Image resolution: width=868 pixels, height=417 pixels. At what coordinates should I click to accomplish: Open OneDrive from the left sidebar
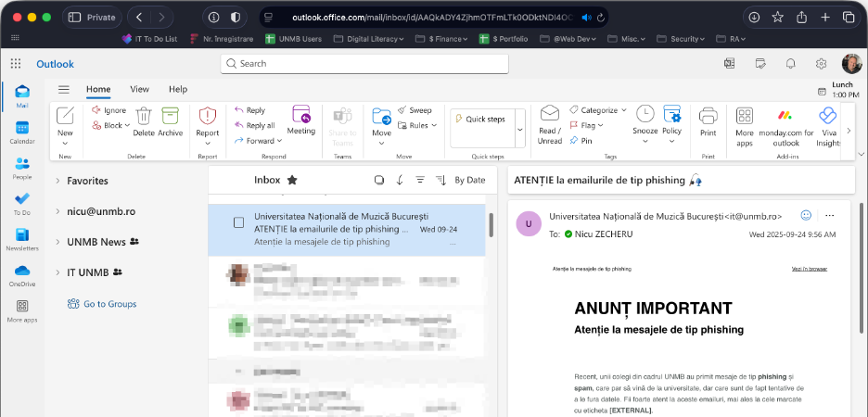21,272
